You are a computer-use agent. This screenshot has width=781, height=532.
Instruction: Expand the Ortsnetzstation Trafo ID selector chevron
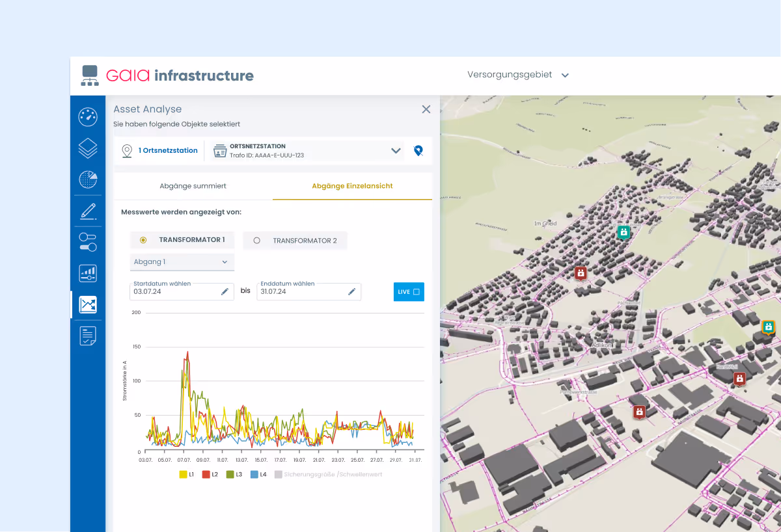coord(396,151)
